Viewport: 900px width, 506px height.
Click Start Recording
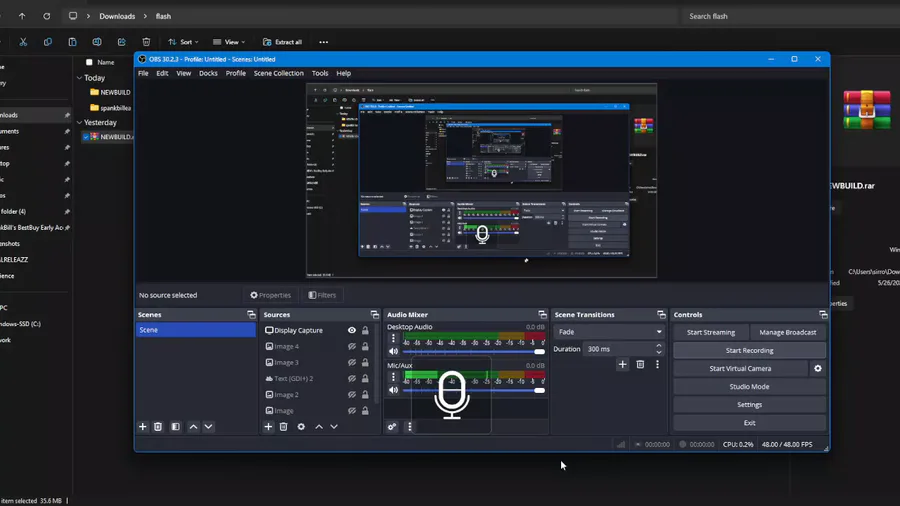point(749,351)
